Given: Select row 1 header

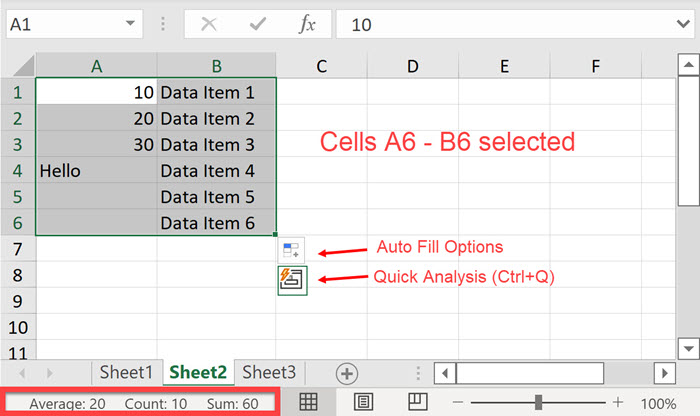Looking at the screenshot, I should pos(18,92).
